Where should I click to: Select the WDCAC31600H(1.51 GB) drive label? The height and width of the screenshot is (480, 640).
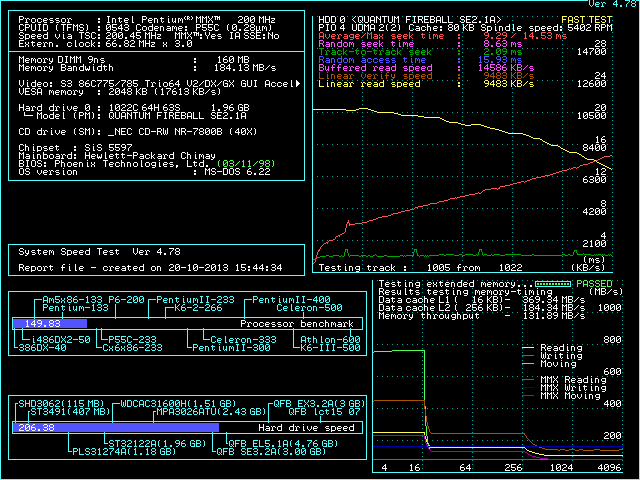click(x=178, y=404)
